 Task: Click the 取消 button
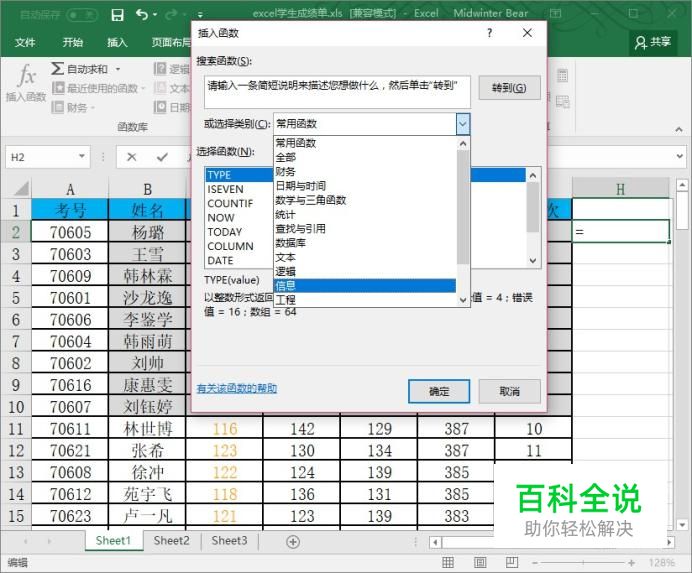click(x=509, y=391)
